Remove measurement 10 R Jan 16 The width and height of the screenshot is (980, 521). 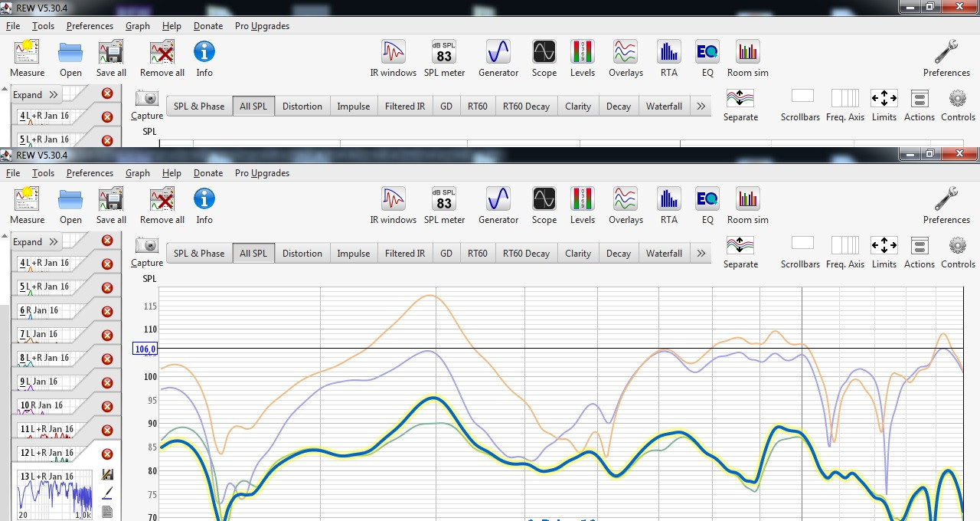107,407
